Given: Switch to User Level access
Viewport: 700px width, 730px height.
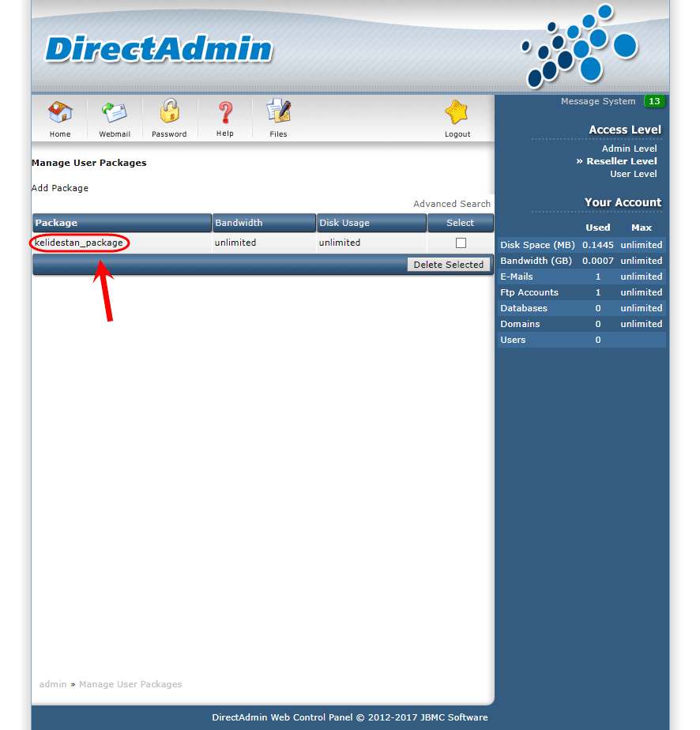Looking at the screenshot, I should pos(634,174).
